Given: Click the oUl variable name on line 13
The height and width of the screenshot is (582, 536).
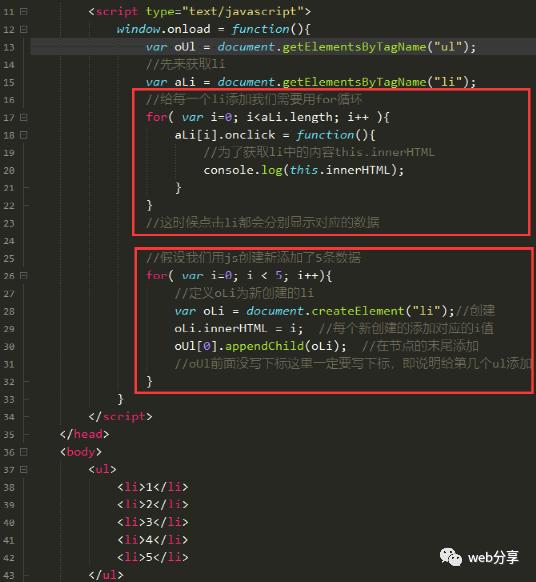Looking at the screenshot, I should [184, 47].
